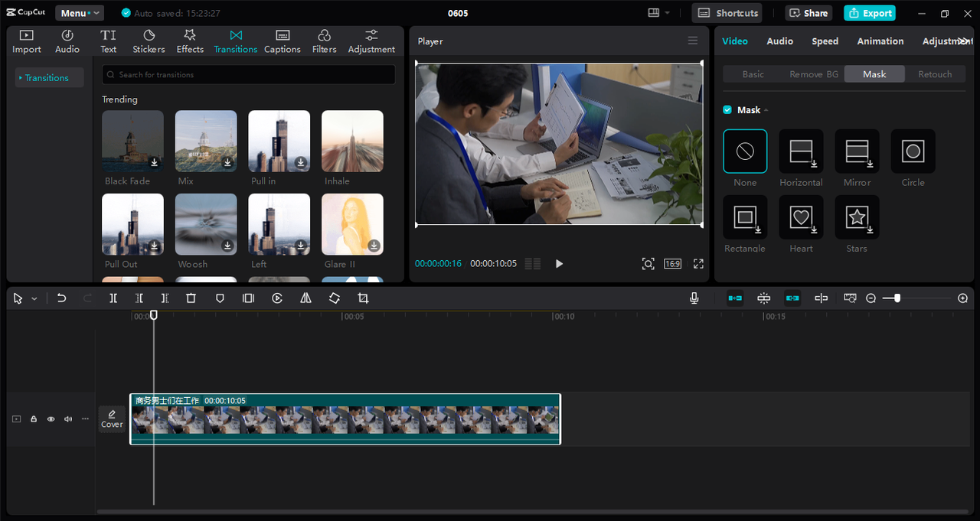Toggle auto snapping icon in timeline toolbar
The width and height of the screenshot is (980, 521).
764,298
